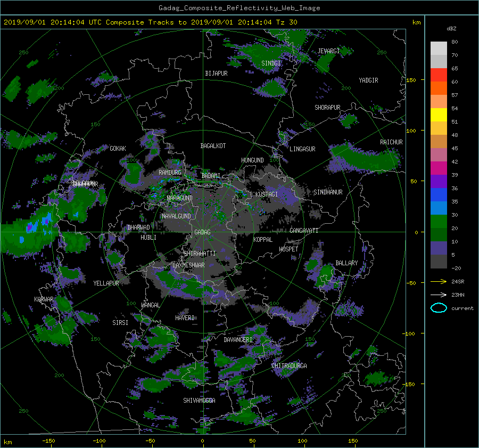Click the LAXMESHWAR city label
479x448 pixels.
coord(188,265)
